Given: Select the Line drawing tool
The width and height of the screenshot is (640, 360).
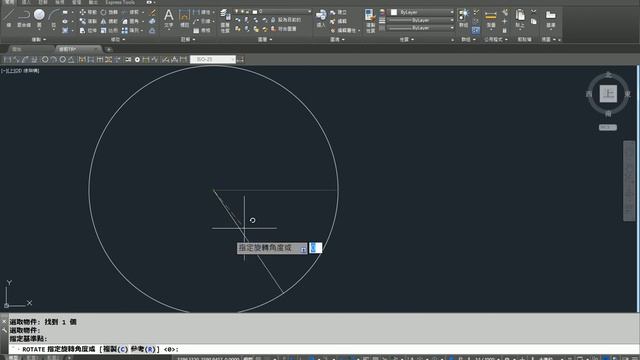Looking at the screenshot, I should [x=9, y=17].
